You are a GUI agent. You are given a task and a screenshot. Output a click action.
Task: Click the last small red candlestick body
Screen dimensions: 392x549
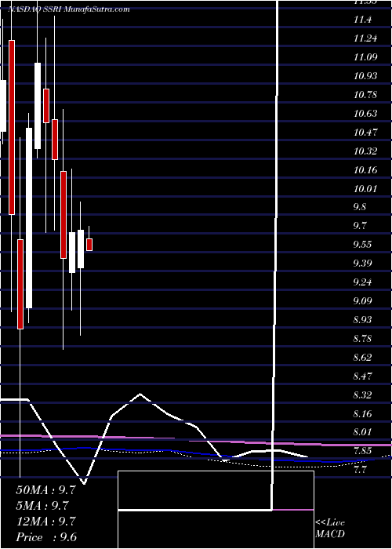[x=89, y=245]
